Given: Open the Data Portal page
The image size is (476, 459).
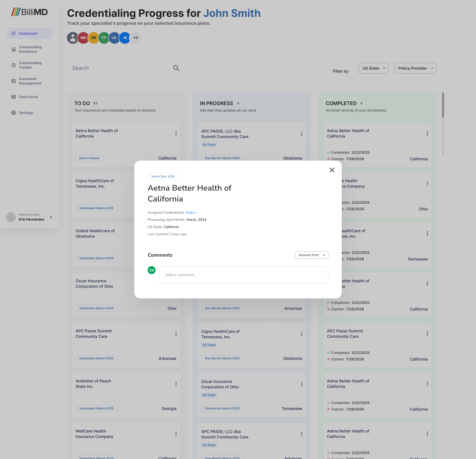Looking at the screenshot, I should (x=30, y=97).
